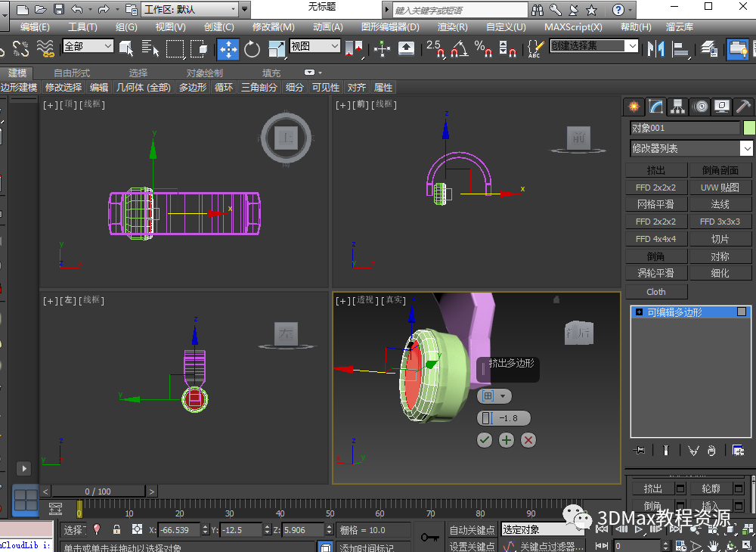Toggle the selection lock padlock
This screenshot has height=552, width=756.
(x=116, y=530)
